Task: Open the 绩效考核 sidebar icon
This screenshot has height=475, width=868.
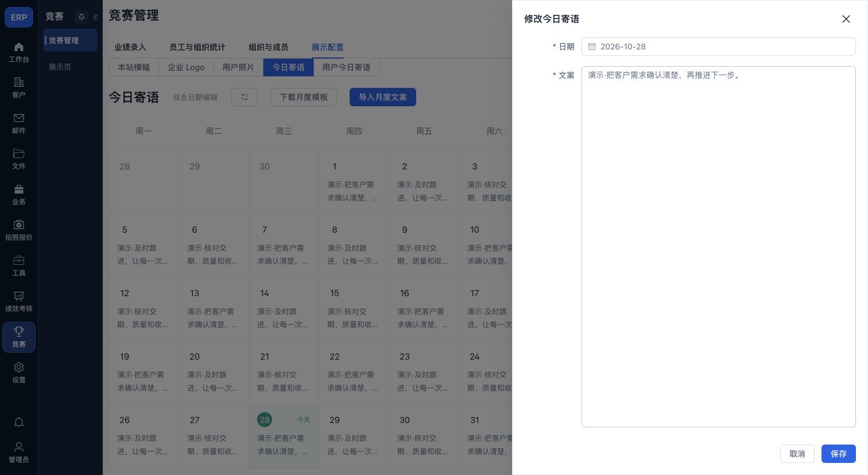Action: [19, 302]
